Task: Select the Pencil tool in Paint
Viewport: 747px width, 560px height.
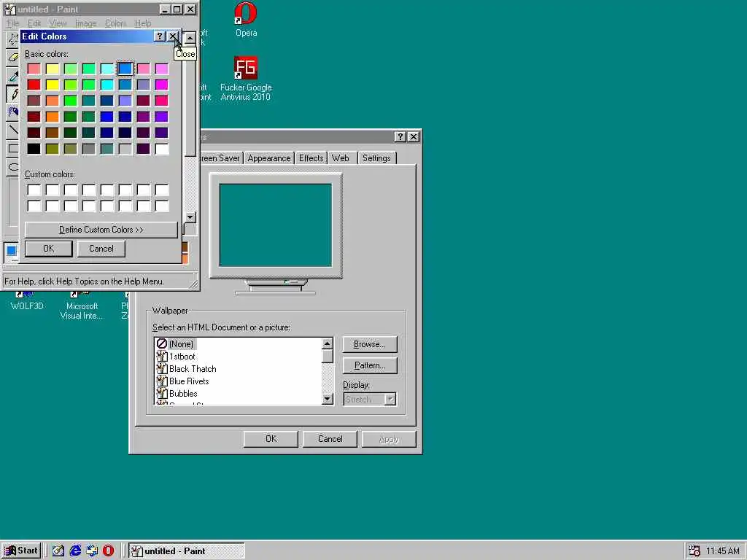Action: tap(13, 94)
